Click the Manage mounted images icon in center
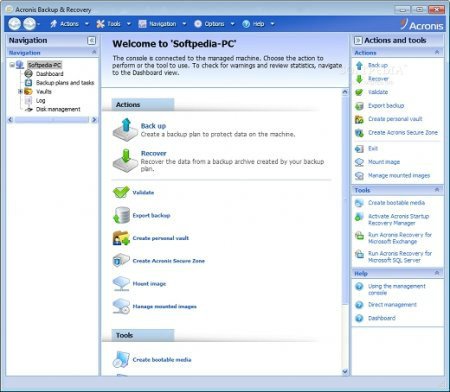 point(121,306)
